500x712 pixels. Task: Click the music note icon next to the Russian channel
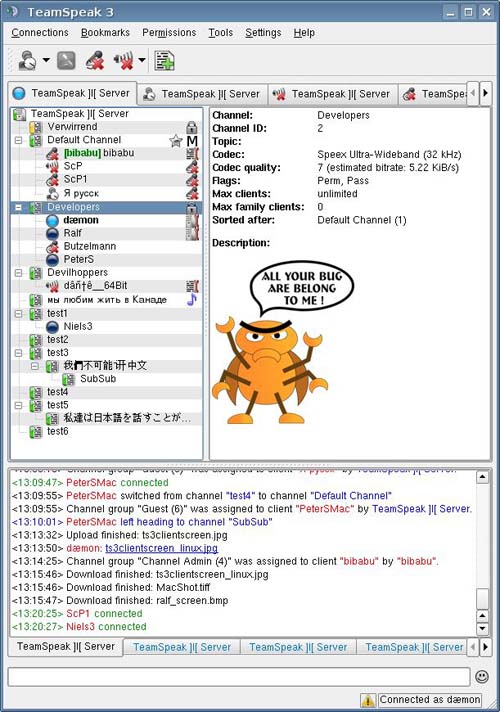coord(192,299)
